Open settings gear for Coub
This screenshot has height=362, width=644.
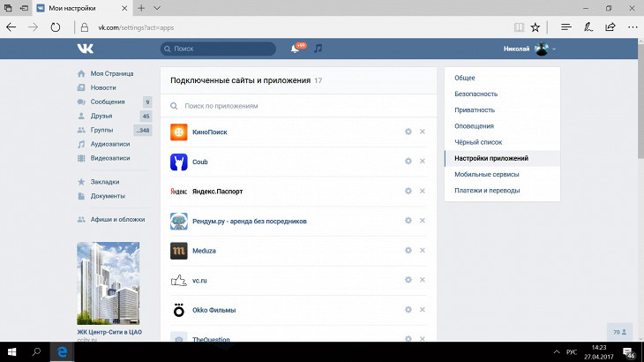coord(408,161)
